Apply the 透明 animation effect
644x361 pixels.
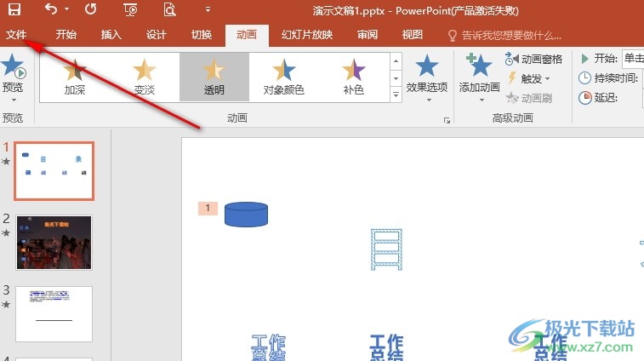click(214, 77)
